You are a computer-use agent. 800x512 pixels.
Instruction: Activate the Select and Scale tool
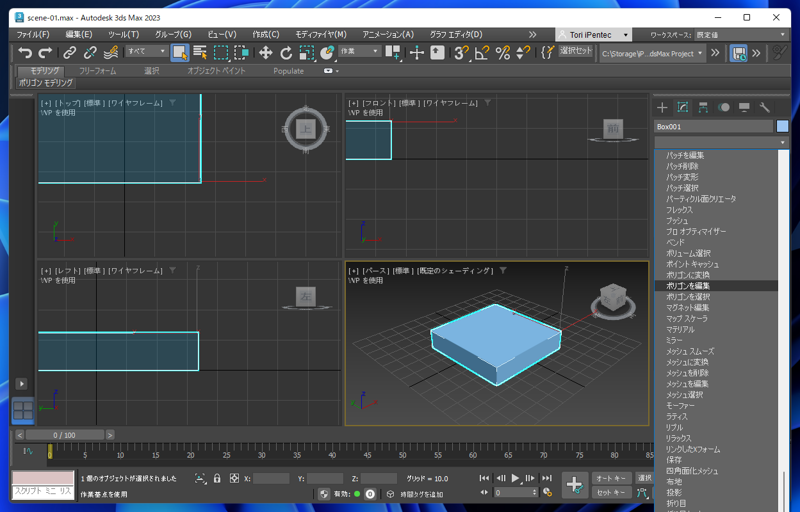click(x=307, y=52)
